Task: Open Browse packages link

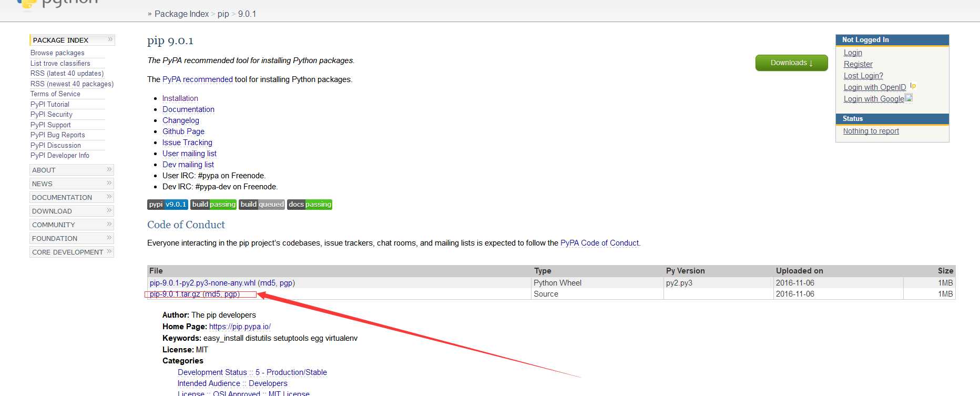Action: click(x=57, y=53)
